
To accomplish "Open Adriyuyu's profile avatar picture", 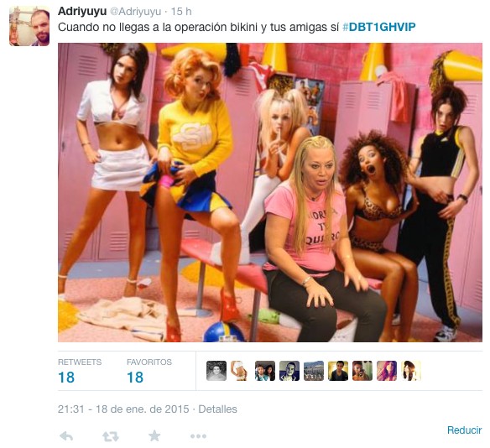I will (x=29, y=26).
